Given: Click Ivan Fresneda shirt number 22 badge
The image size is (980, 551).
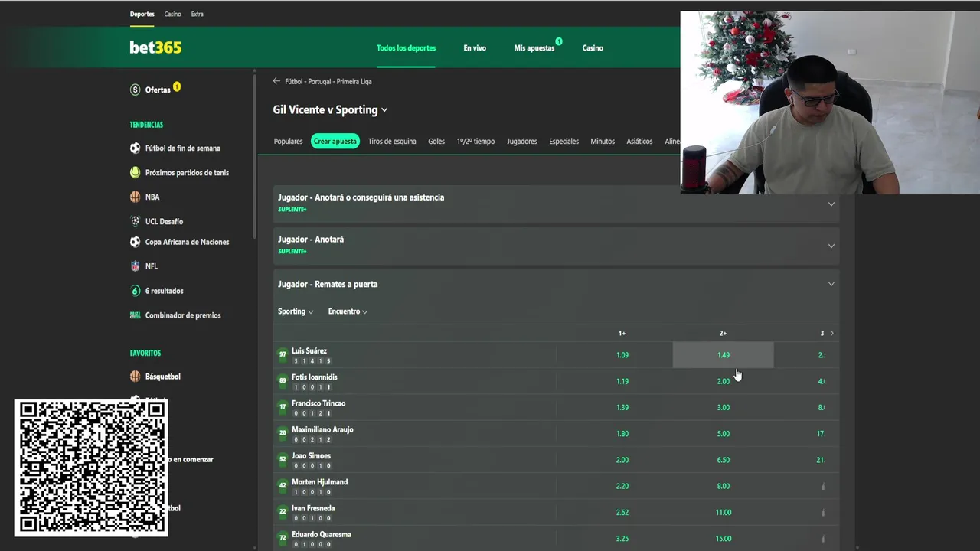Looking at the screenshot, I should 283,511.
